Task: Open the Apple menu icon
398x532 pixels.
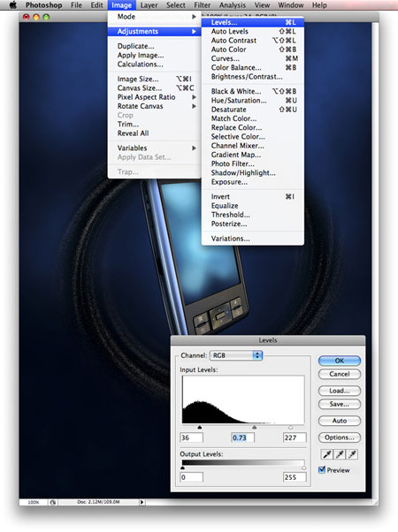Action: 13,5
